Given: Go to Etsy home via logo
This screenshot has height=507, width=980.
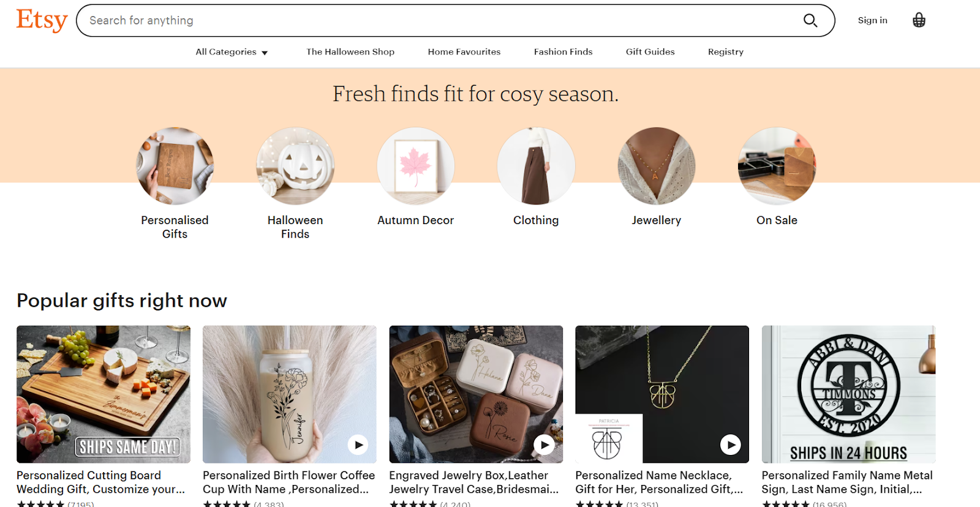Looking at the screenshot, I should tap(42, 20).
